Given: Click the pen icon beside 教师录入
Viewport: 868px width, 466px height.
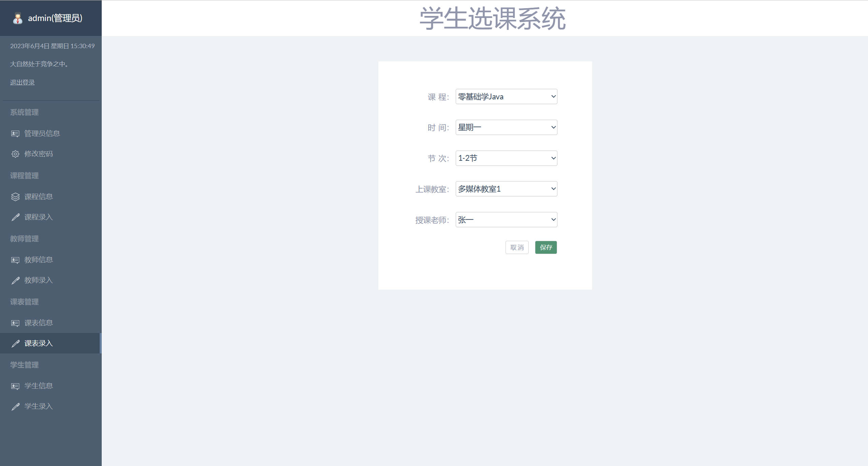Looking at the screenshot, I should tap(15, 280).
